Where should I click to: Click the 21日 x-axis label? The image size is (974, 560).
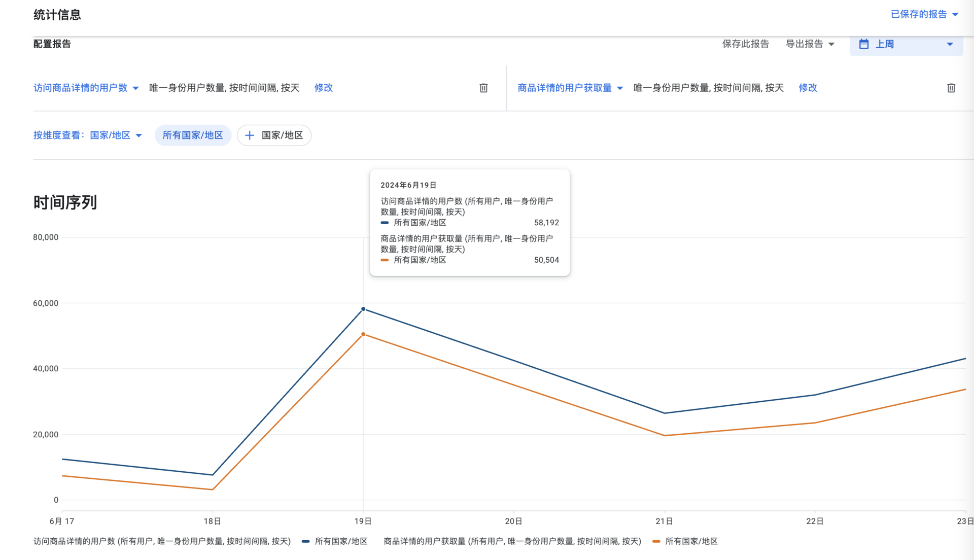click(664, 521)
